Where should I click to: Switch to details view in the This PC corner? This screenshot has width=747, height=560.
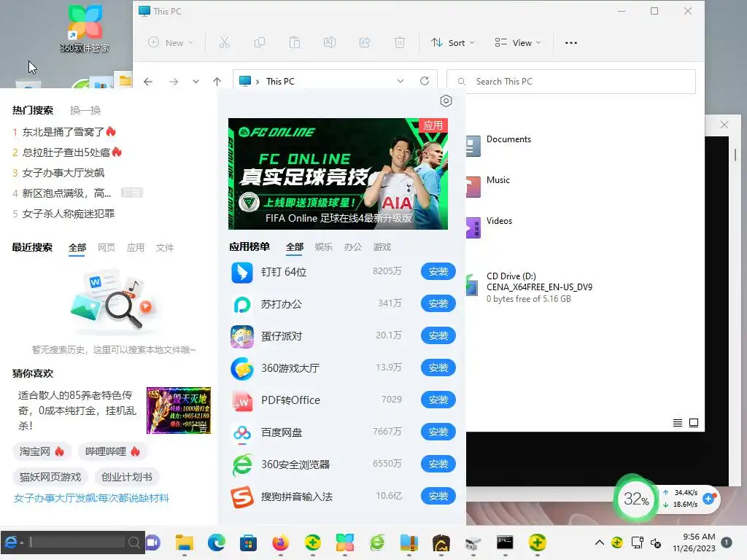tap(678, 423)
